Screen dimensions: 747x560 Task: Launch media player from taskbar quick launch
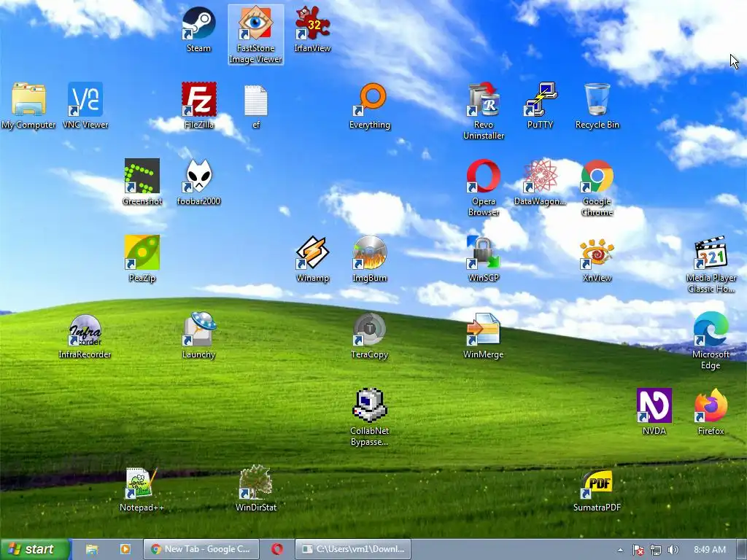pyautogui.click(x=125, y=550)
